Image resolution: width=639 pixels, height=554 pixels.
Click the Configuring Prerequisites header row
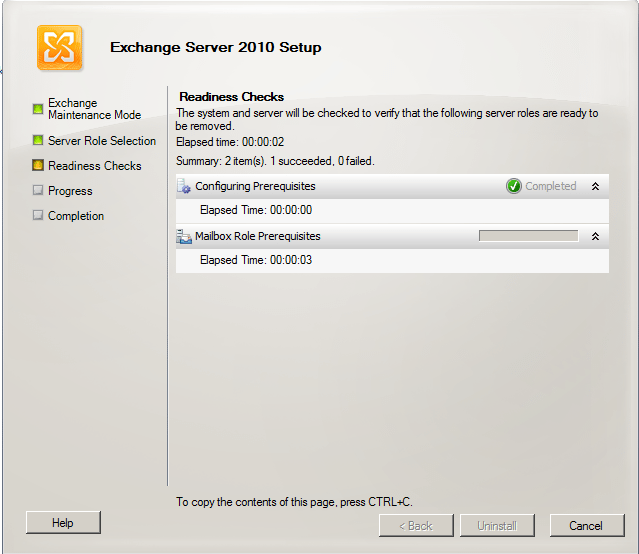392,186
